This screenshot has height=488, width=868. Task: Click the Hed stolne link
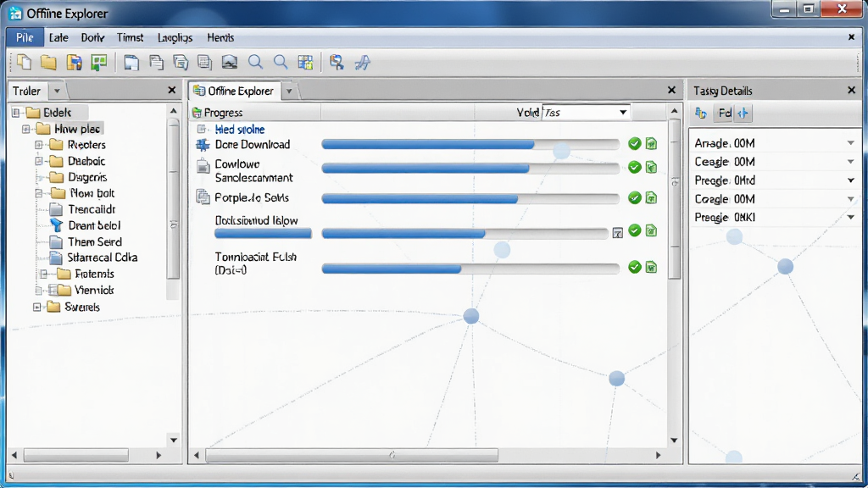[240, 130]
